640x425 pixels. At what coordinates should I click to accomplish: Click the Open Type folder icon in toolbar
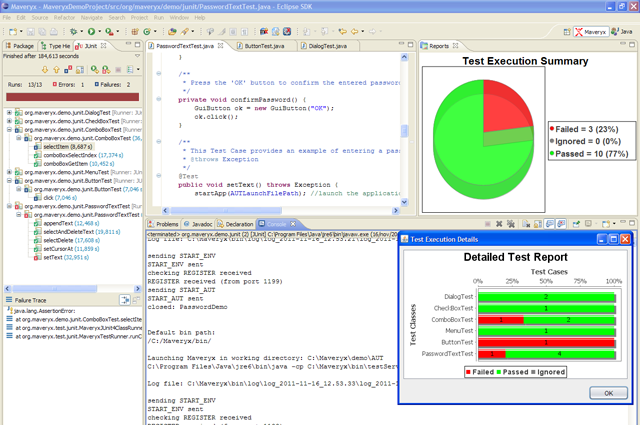172,31
